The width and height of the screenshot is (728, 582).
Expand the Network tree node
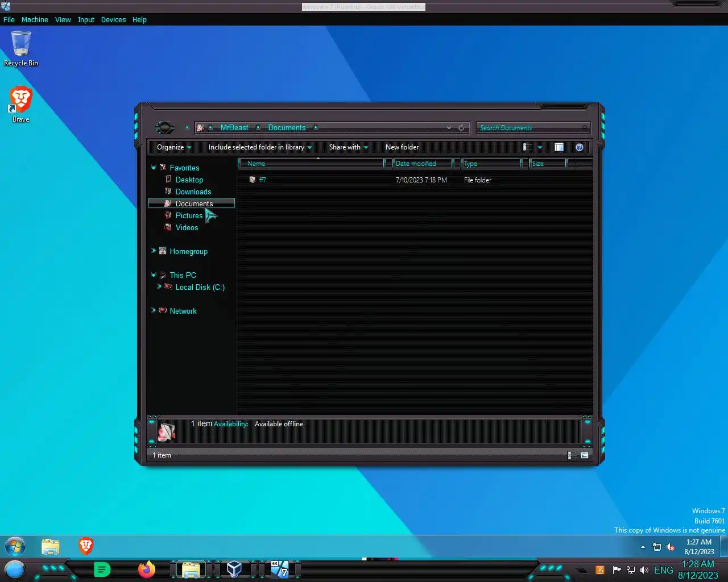pos(153,310)
